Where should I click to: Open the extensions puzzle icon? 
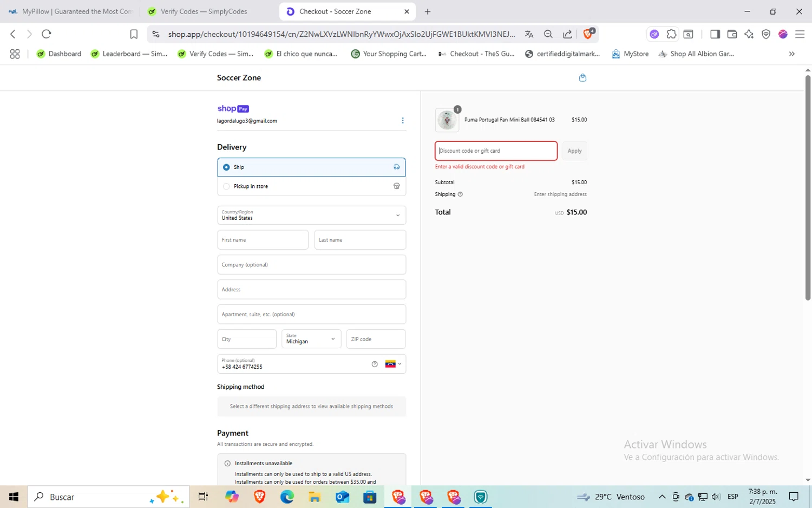click(x=671, y=34)
